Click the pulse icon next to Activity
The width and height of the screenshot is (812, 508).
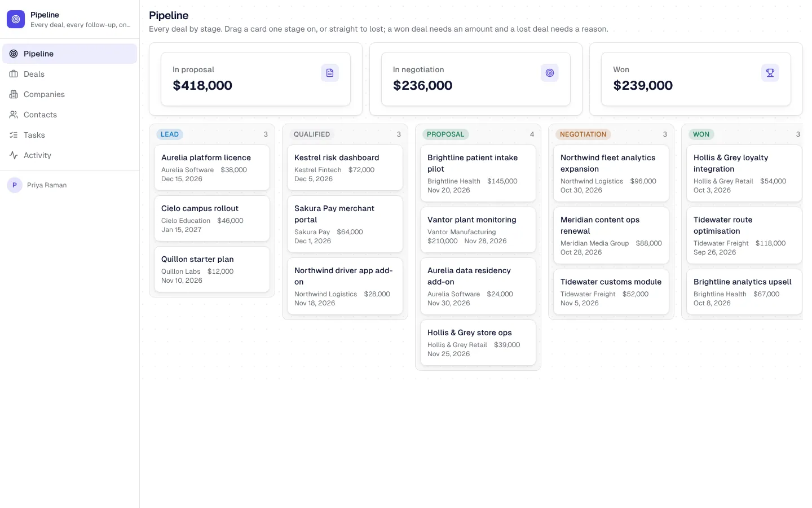pyautogui.click(x=14, y=155)
